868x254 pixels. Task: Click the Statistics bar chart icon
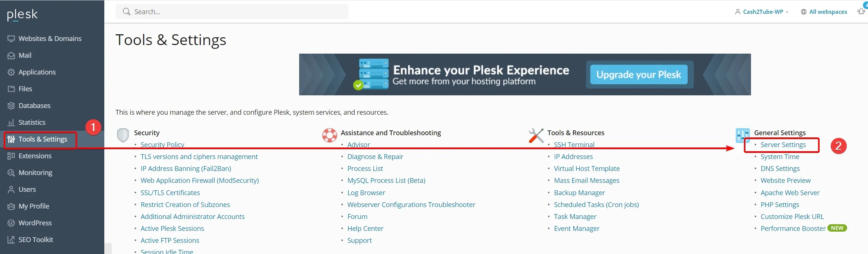[11, 123]
